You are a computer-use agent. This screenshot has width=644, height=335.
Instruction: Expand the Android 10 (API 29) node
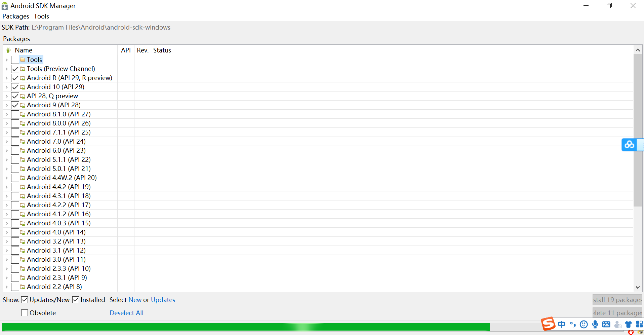pyautogui.click(x=6, y=87)
